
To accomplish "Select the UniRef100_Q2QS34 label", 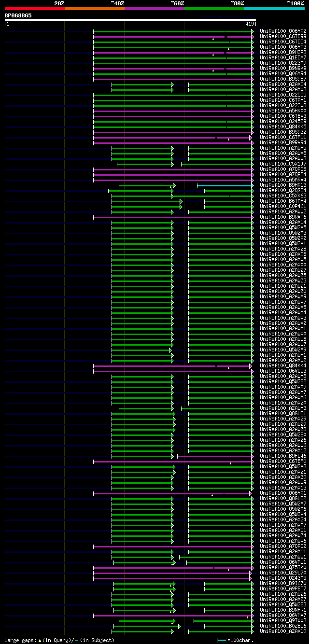I will tap(283, 191).
